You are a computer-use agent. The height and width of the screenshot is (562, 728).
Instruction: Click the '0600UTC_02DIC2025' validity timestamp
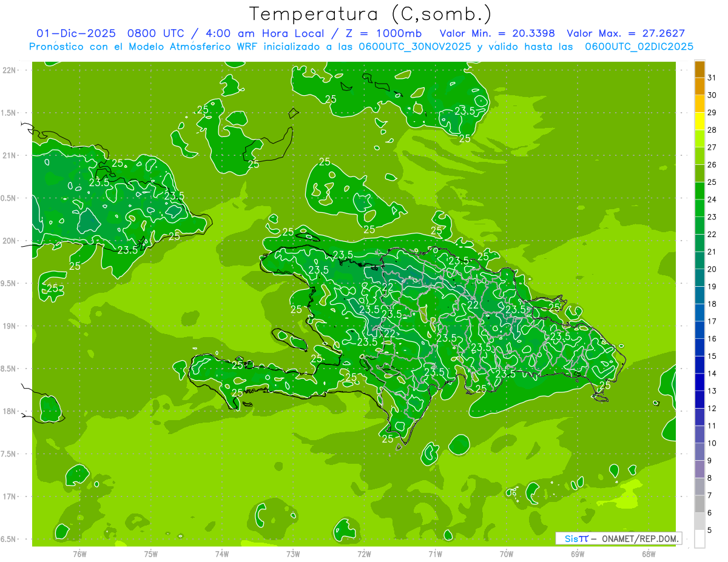639,47
